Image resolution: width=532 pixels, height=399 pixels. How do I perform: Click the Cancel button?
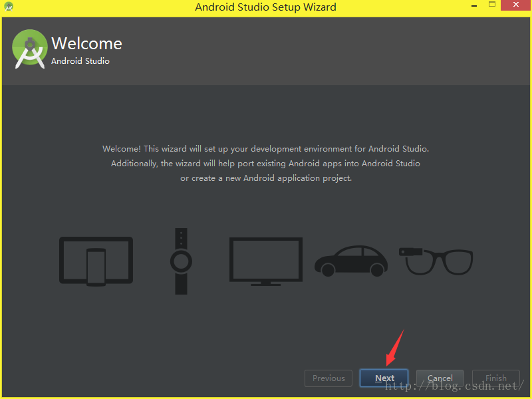pyautogui.click(x=440, y=378)
